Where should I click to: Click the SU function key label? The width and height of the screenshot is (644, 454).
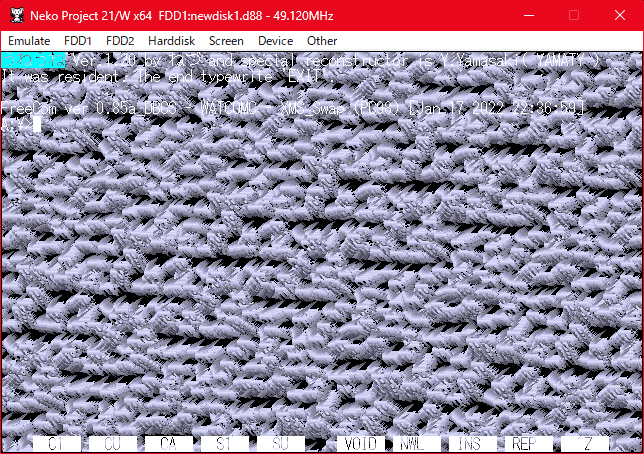(x=281, y=444)
